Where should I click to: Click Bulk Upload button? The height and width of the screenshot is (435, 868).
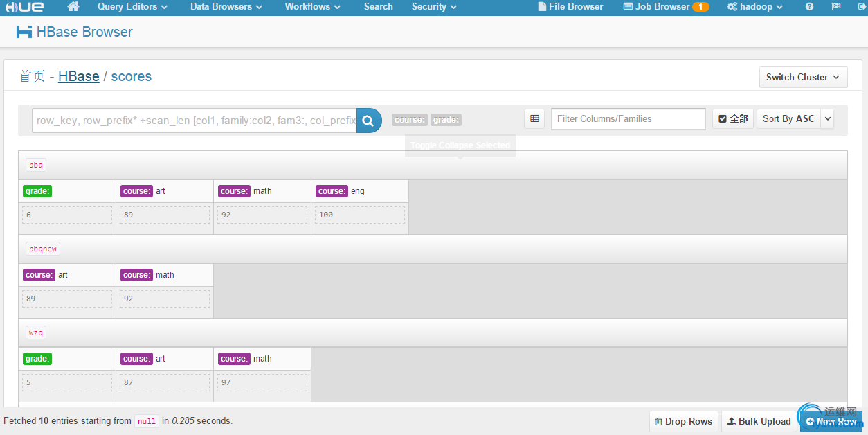coord(759,421)
